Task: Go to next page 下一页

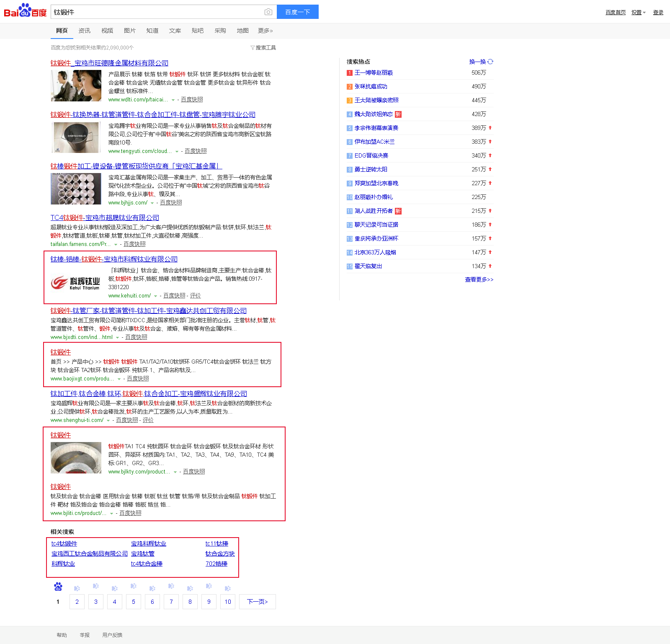Action: pos(258,602)
